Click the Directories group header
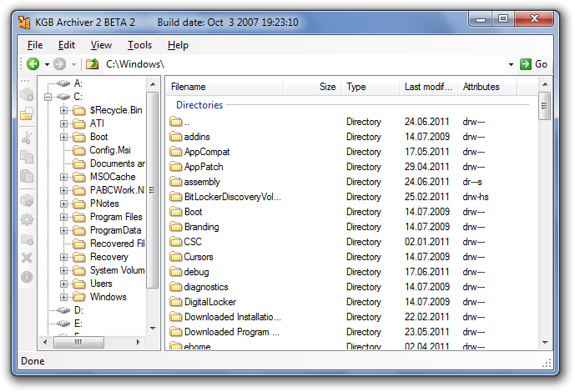Viewport: 575px width, 392px height. click(199, 105)
